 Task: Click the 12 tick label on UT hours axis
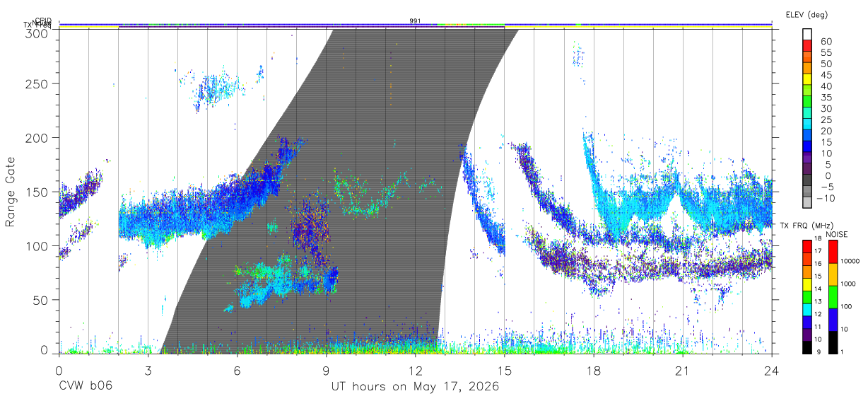(415, 371)
